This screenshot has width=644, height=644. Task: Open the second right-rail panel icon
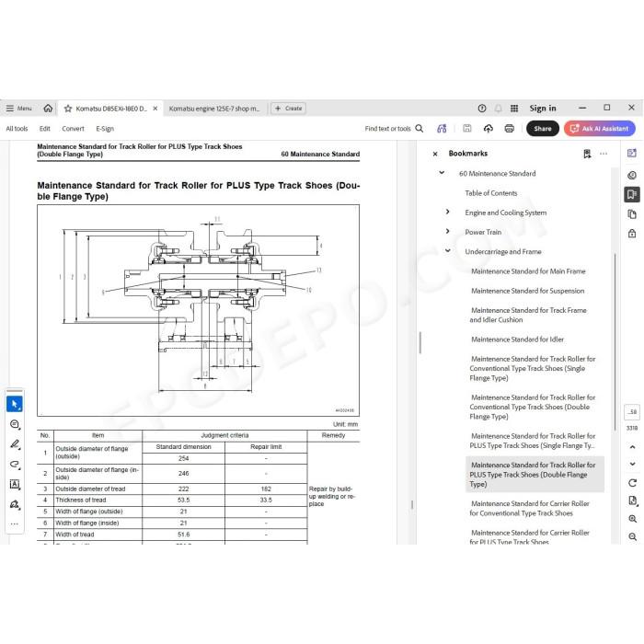pyautogui.click(x=632, y=176)
